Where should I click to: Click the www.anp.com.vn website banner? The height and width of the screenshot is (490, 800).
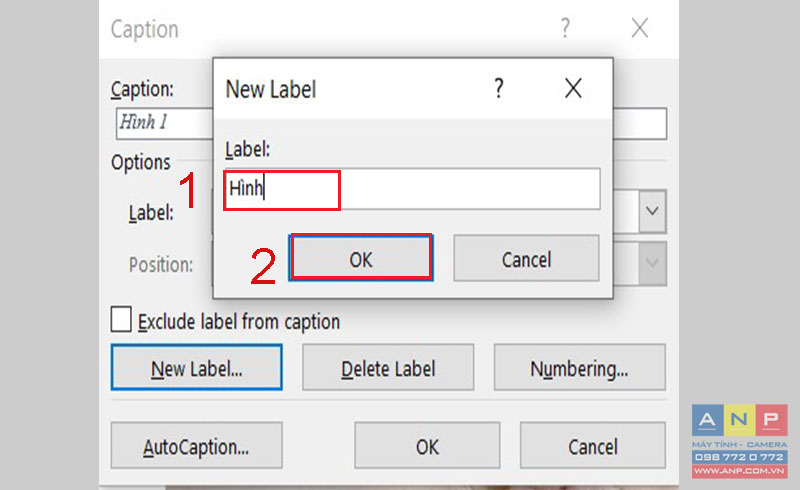[740, 471]
